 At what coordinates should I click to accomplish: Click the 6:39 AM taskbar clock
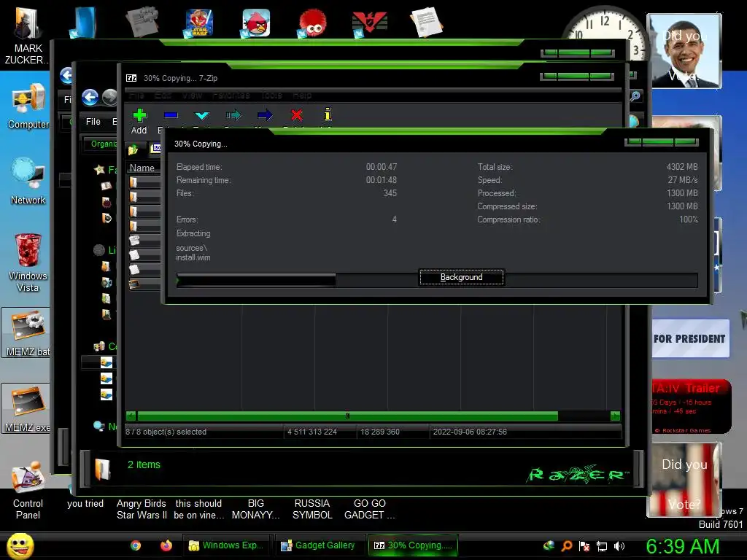[x=682, y=546]
